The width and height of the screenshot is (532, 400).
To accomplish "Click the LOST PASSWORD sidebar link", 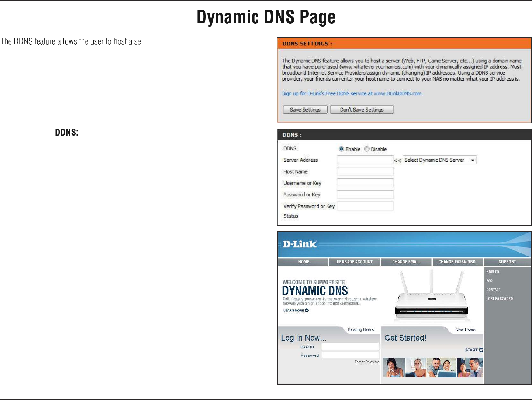I will pyautogui.click(x=500, y=298).
